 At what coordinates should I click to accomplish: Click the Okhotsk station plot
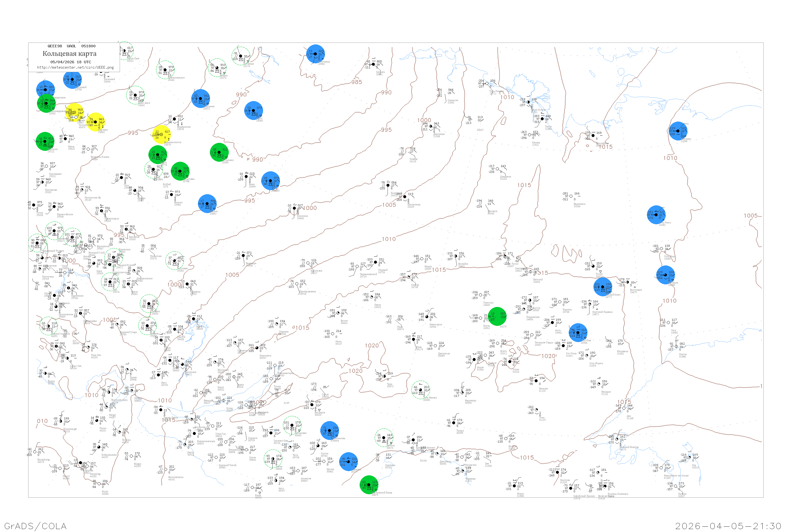pyautogui.click(x=676, y=346)
